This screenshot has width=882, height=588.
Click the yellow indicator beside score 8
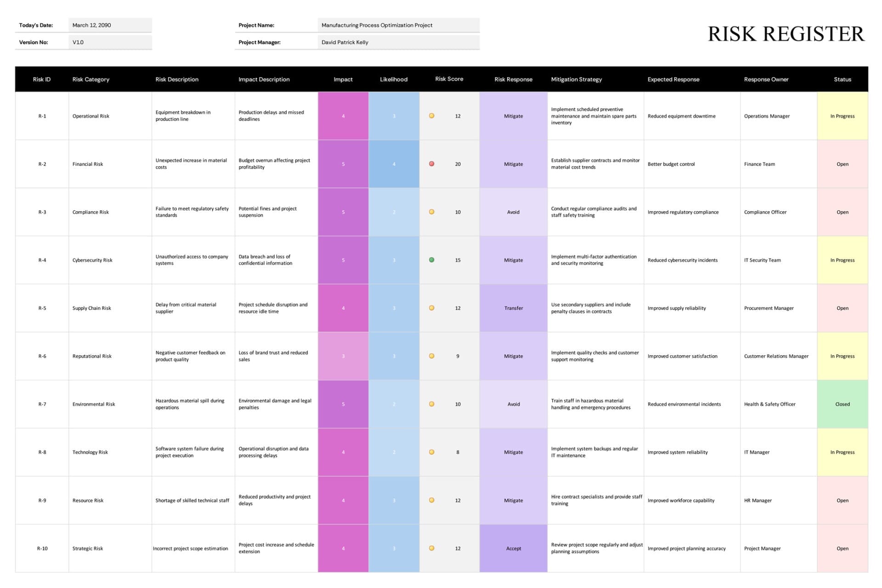pos(432,452)
